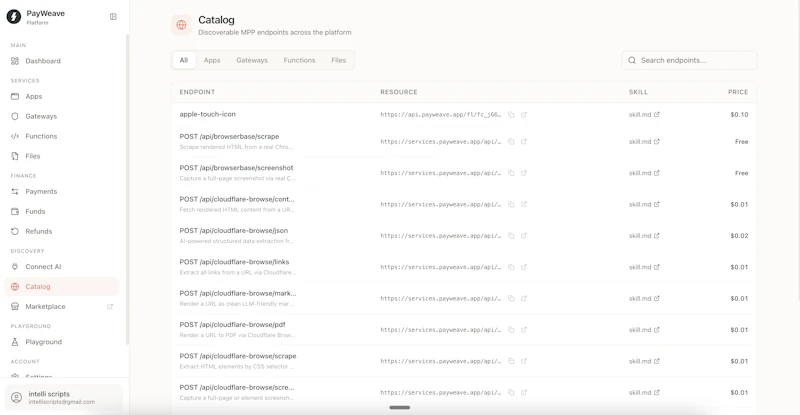Open skill.md for cloudflare-browse/pdf
The height and width of the screenshot is (415, 800).
coord(644,330)
